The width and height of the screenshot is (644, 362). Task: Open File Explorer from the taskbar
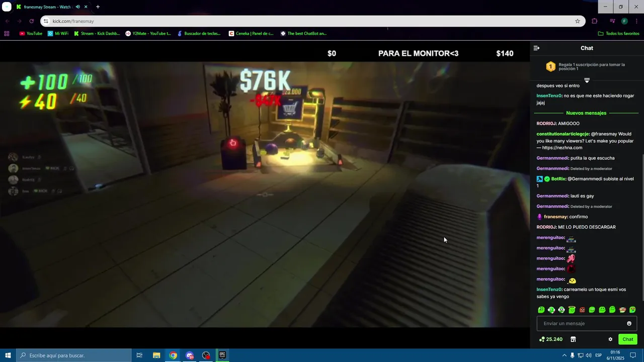[156, 355]
